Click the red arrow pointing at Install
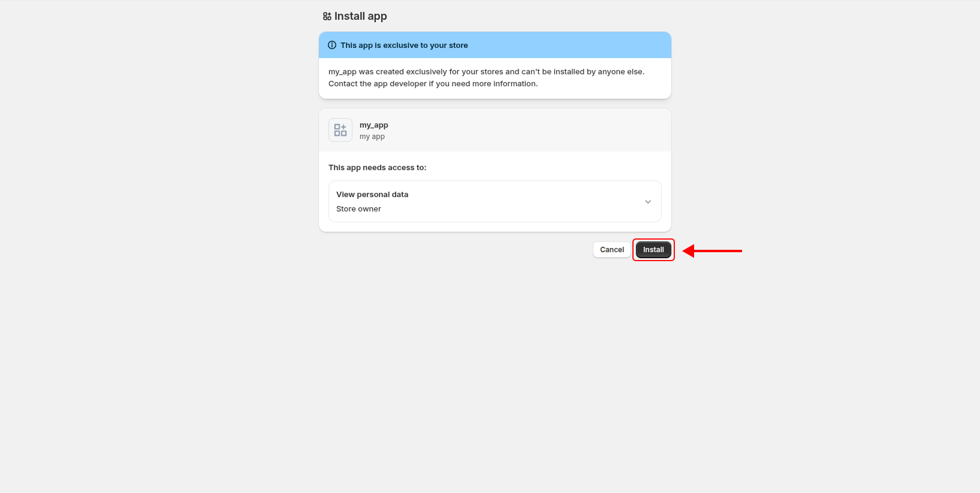980x493 pixels. pos(712,250)
